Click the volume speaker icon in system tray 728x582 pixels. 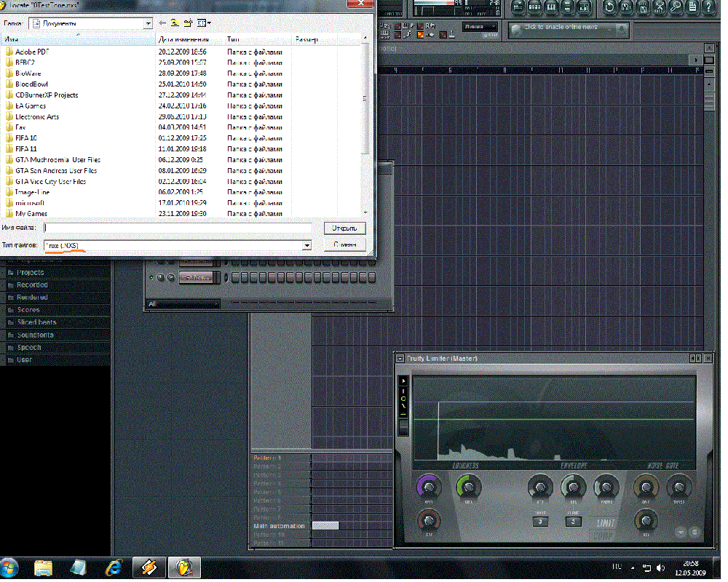pyautogui.click(x=661, y=568)
